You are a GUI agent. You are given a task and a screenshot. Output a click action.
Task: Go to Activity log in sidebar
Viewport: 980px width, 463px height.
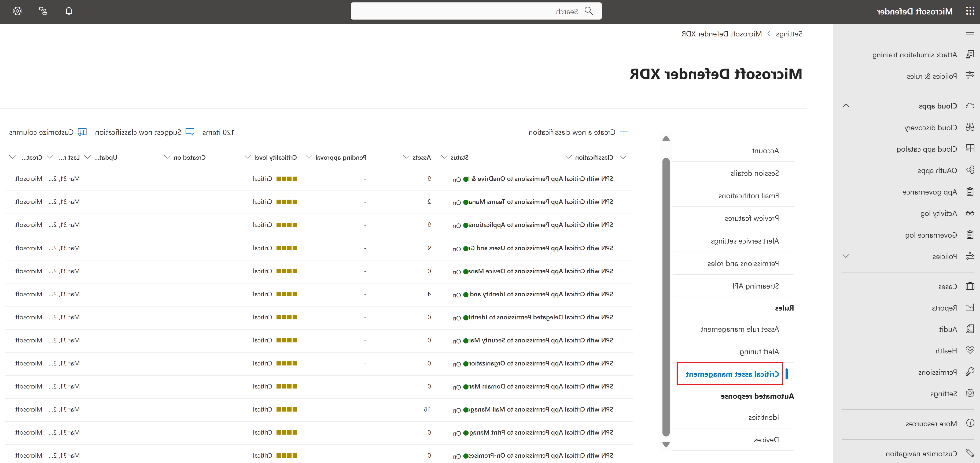coord(938,213)
